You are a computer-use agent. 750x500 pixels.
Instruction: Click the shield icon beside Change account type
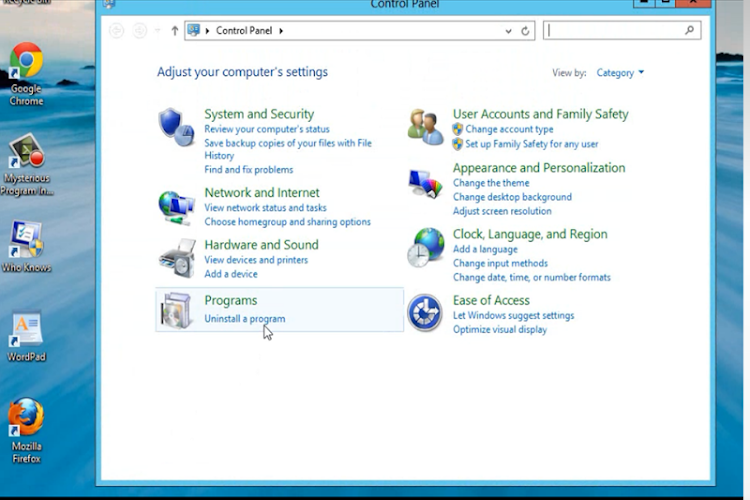[458, 129]
